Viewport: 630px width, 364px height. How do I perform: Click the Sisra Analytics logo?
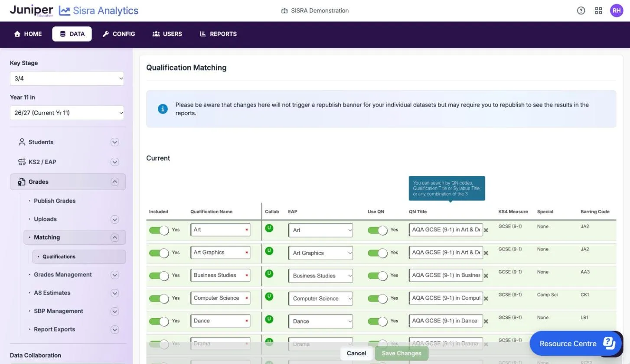click(99, 11)
